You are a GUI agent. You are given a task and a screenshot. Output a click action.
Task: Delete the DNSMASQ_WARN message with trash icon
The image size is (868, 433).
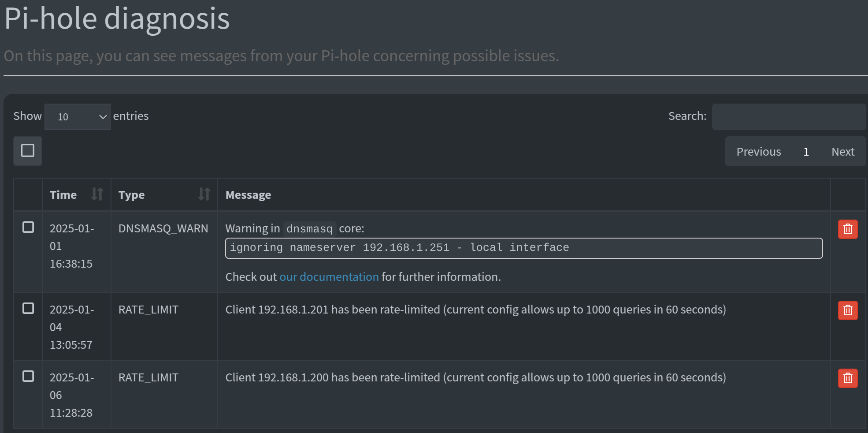coord(847,229)
